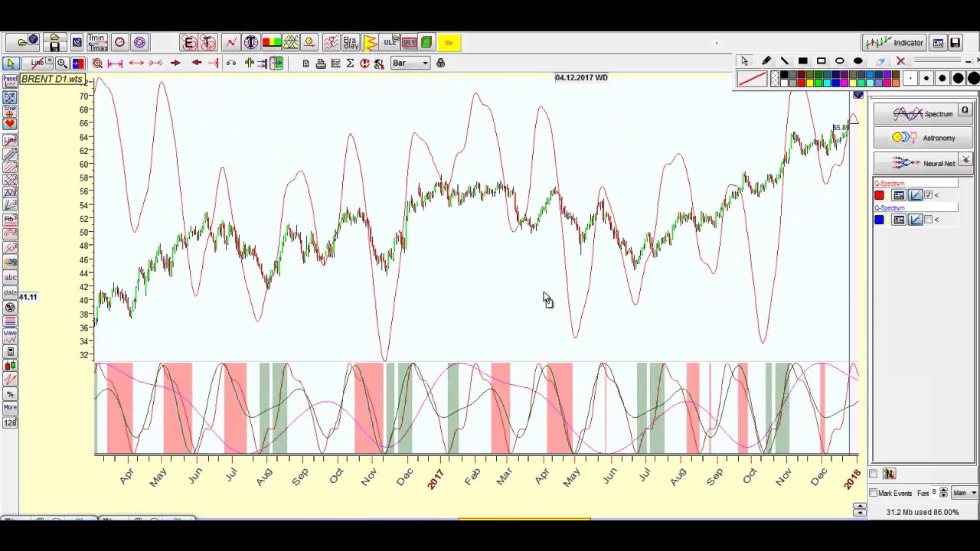Viewport: 980px width, 551px height.
Task: Open Fib tool in left sidebar
Action: point(10,219)
